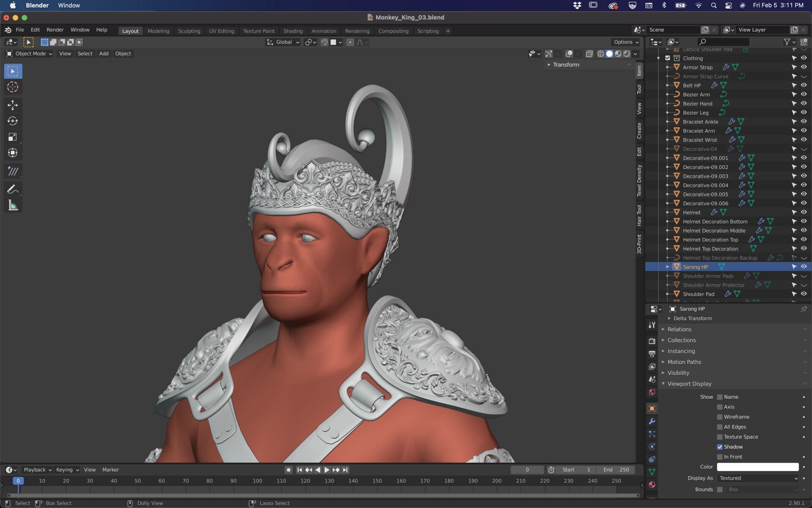Viewport: 812px width, 508px height.
Task: Enable the snapping magnet icon
Action: click(324, 42)
